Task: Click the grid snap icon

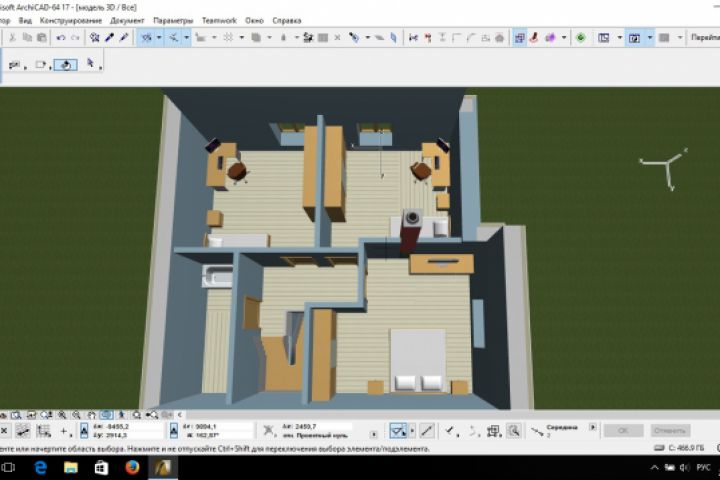Action: (x=228, y=38)
